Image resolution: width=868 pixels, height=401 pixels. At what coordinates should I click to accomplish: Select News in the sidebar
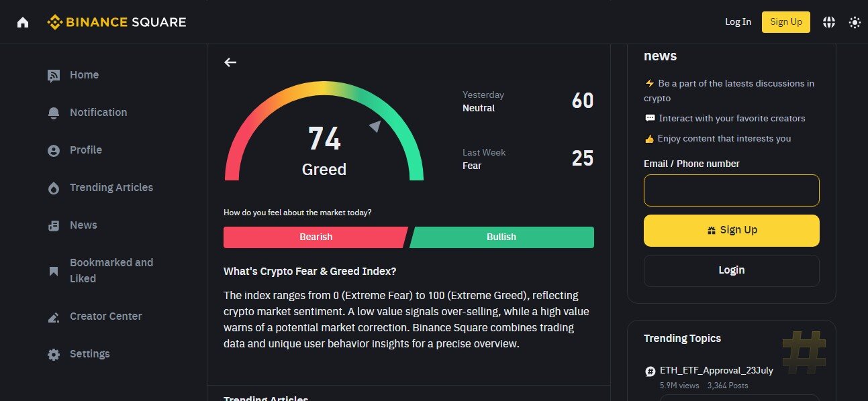83,225
